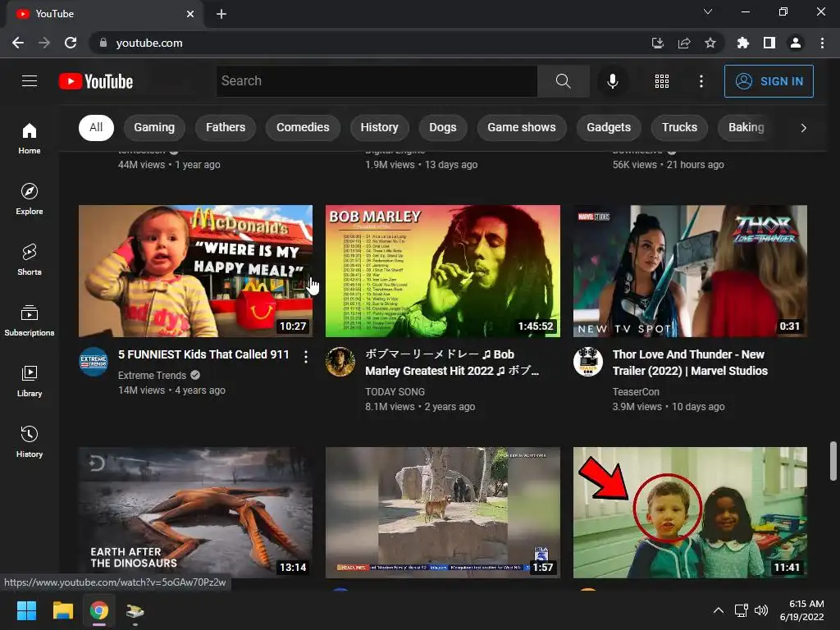This screenshot has width=840, height=630.
Task: Click the SIGN IN button
Action: pyautogui.click(x=769, y=81)
